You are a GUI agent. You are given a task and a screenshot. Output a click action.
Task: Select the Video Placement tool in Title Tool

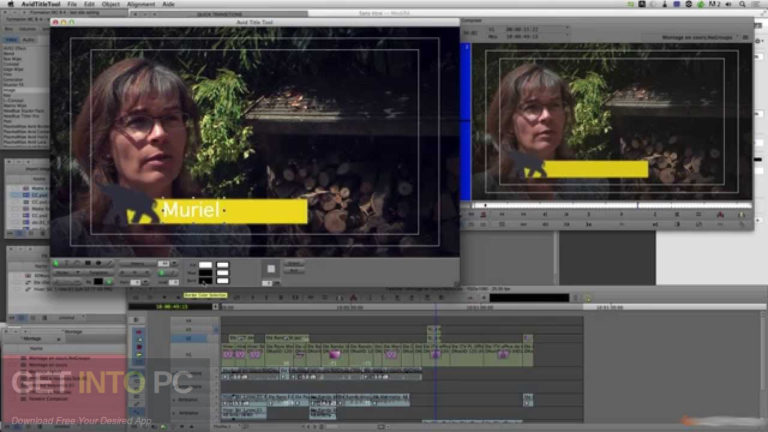coord(77,264)
